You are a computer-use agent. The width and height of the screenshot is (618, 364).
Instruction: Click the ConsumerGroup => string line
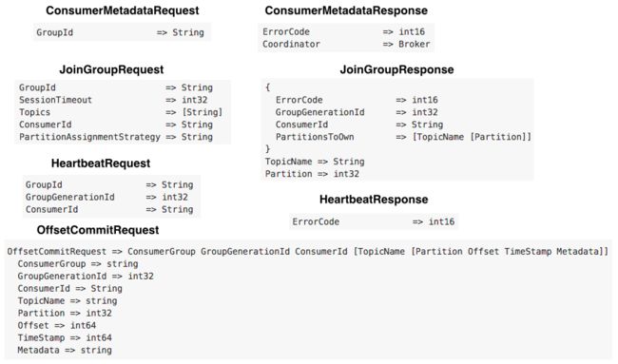click(x=78, y=264)
